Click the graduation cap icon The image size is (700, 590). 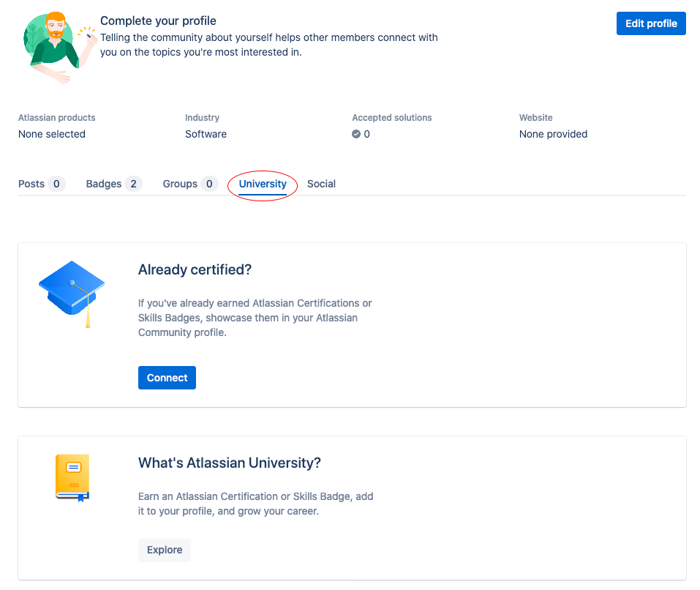(x=72, y=294)
